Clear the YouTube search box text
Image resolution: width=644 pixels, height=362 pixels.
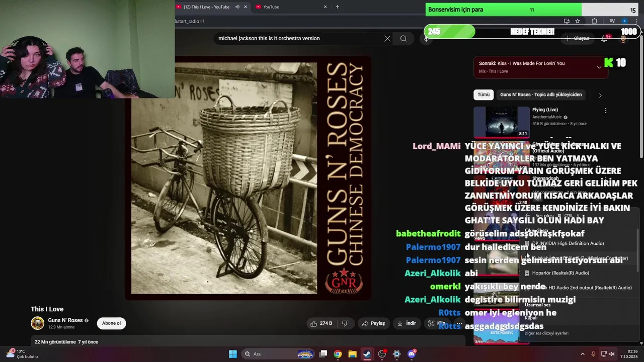tap(387, 39)
